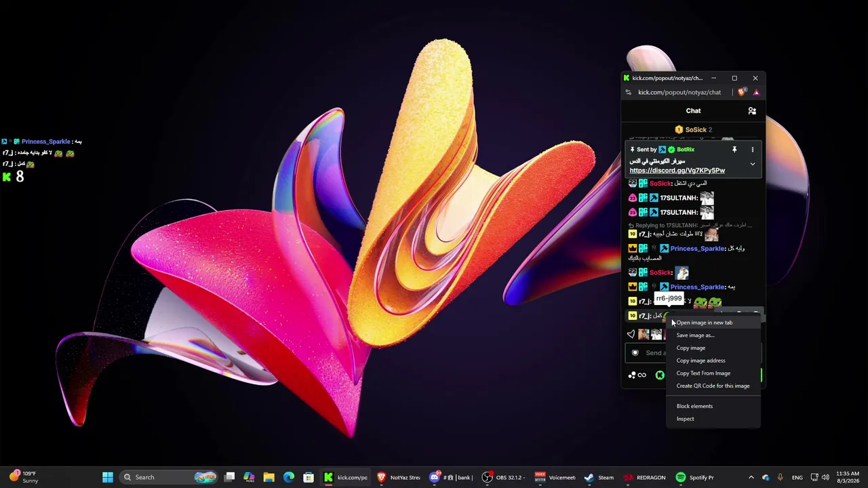Screen dimensions: 868x488
Task: Click the Brave Shields lion icon
Action: click(742, 92)
